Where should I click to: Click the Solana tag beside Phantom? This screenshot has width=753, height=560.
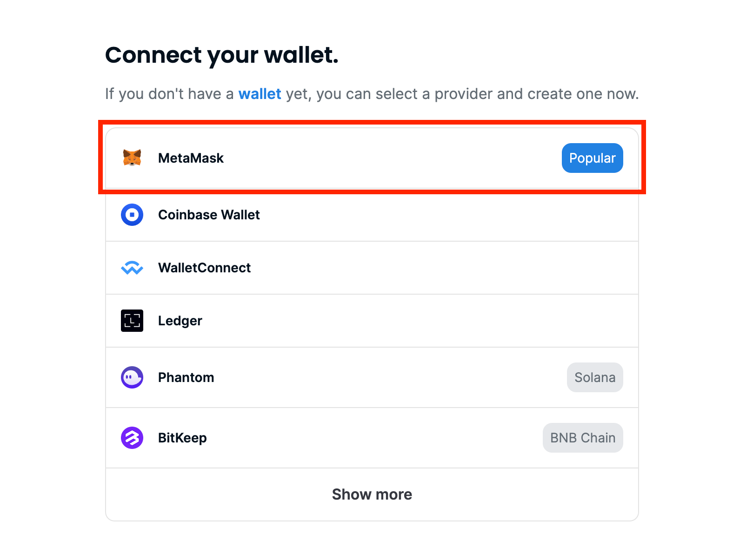(595, 377)
